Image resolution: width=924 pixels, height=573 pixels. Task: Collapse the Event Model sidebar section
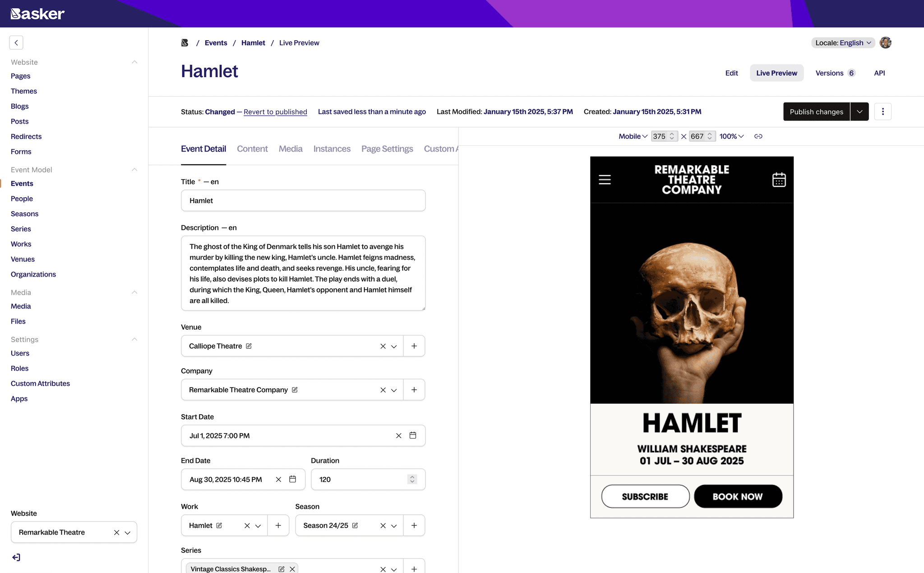tap(134, 170)
